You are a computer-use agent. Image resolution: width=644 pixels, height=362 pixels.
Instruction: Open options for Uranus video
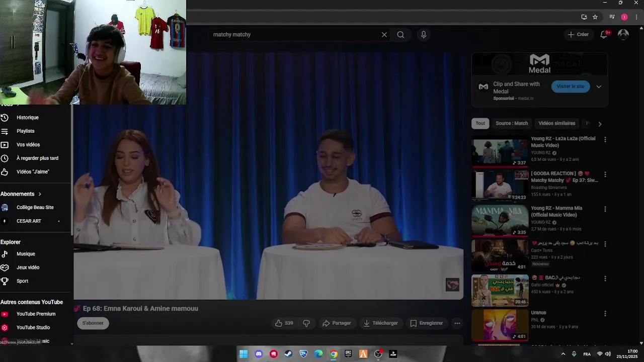point(605,314)
